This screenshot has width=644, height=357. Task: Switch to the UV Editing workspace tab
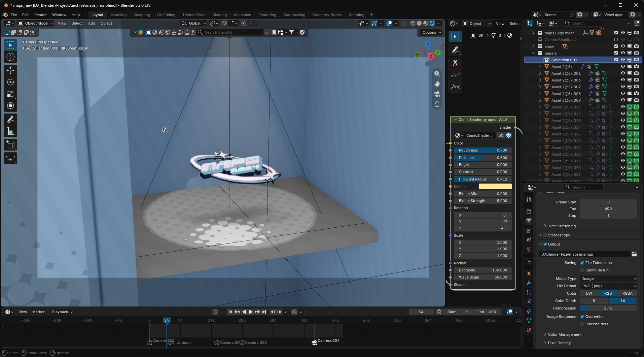pos(166,15)
